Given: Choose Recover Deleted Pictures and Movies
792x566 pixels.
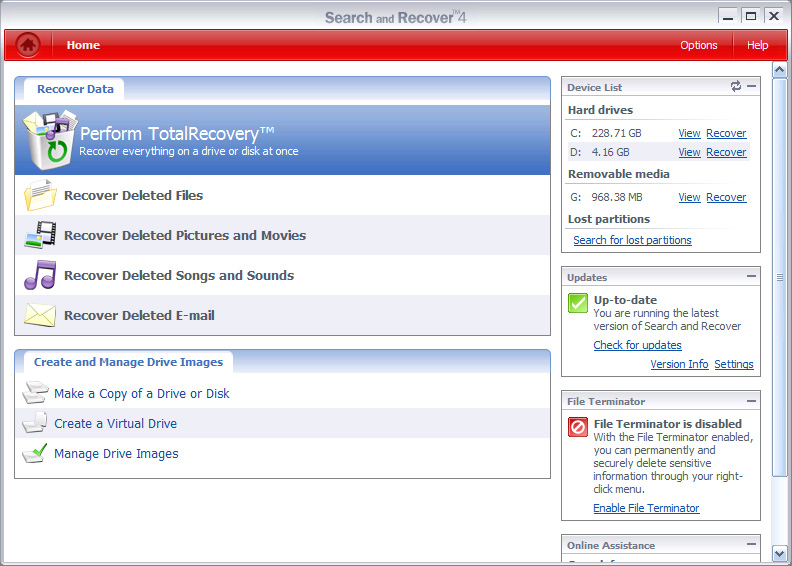Looking at the screenshot, I should 282,235.
